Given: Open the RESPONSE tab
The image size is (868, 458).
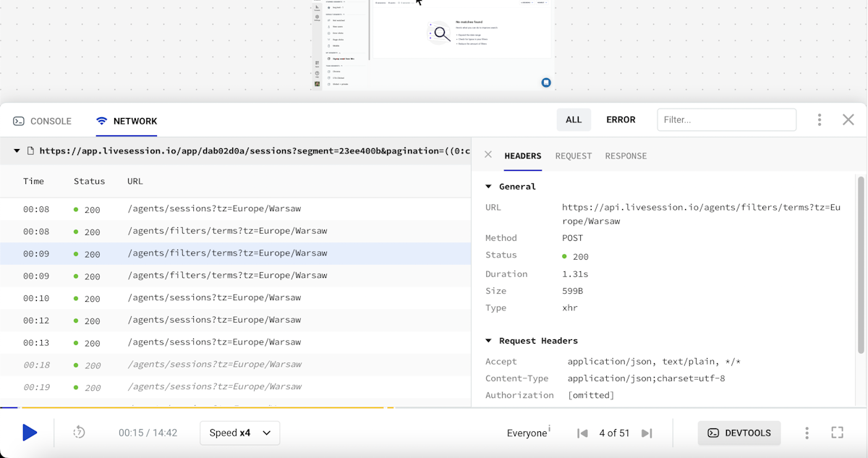Looking at the screenshot, I should point(626,156).
